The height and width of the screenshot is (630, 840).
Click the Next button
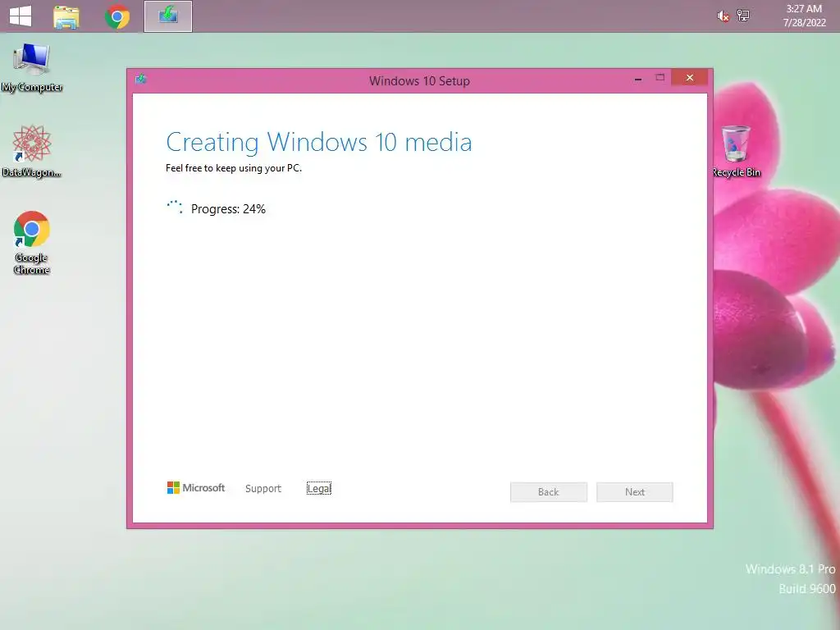click(x=635, y=492)
